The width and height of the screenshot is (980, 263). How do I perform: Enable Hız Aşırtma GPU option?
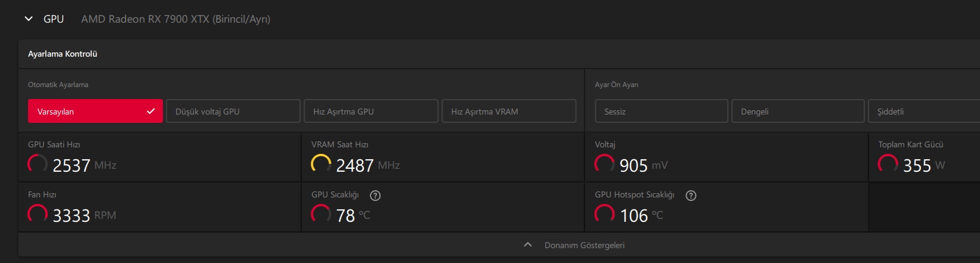[371, 112]
